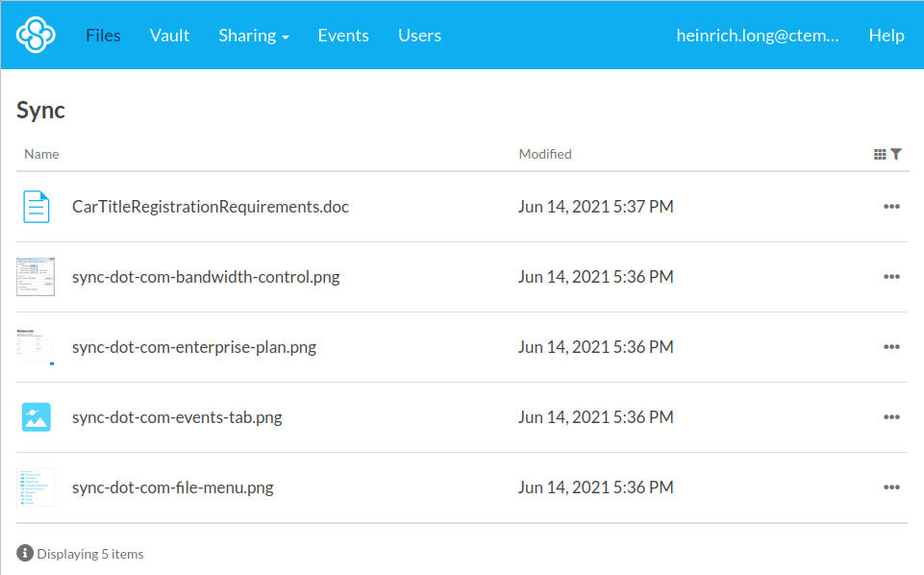Click the sync-dot-com-enterprise-plan.png thumbnail

click(36, 347)
